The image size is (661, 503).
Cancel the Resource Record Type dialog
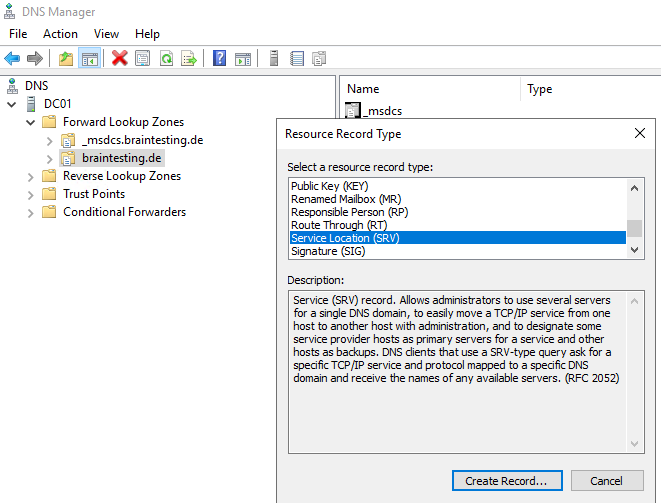pyautogui.click(x=606, y=481)
